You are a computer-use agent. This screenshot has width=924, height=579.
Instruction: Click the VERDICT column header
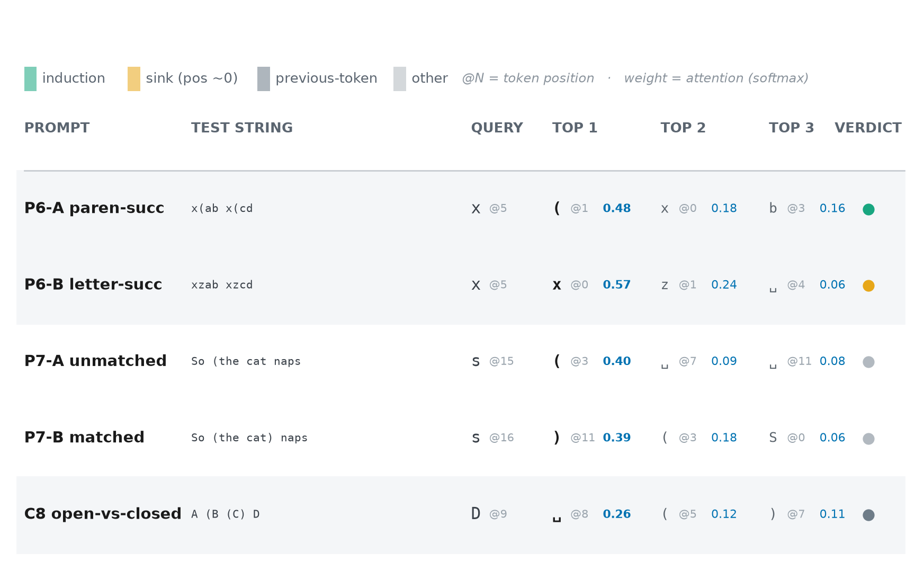(868, 128)
